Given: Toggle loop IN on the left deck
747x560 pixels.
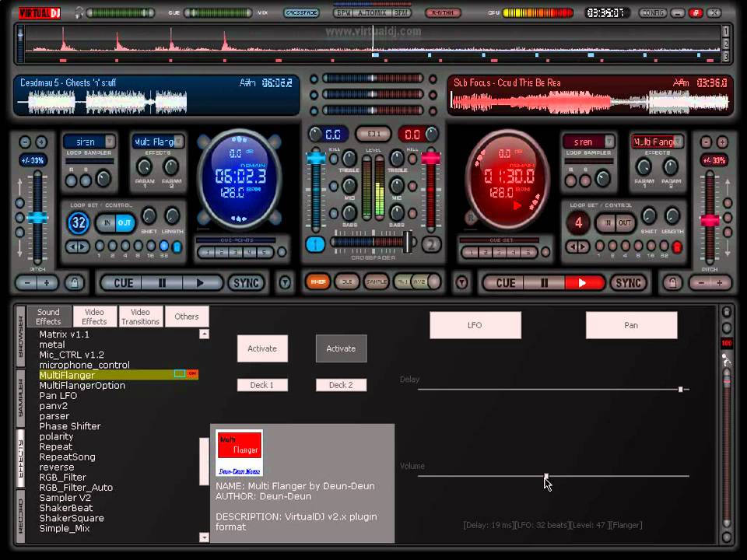Looking at the screenshot, I should click(x=107, y=222).
